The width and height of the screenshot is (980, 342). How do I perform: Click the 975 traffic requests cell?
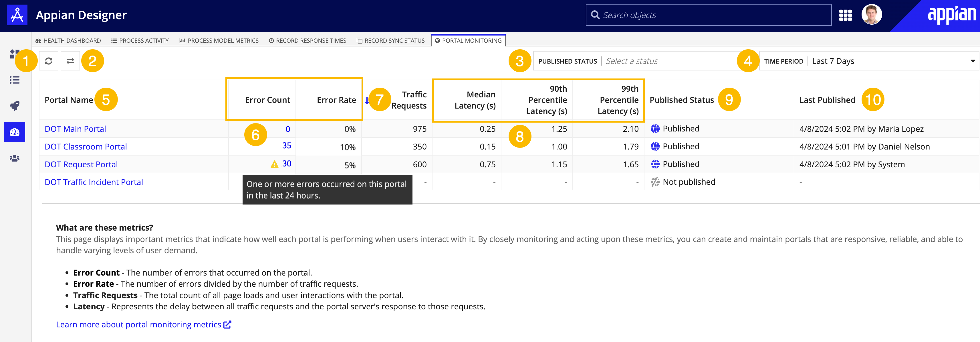(x=420, y=129)
